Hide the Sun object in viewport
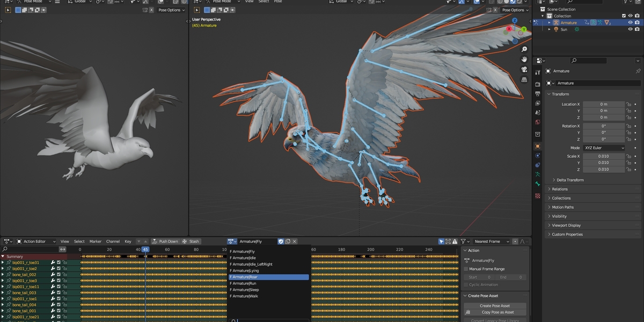This screenshot has height=322, width=644. (x=631, y=30)
